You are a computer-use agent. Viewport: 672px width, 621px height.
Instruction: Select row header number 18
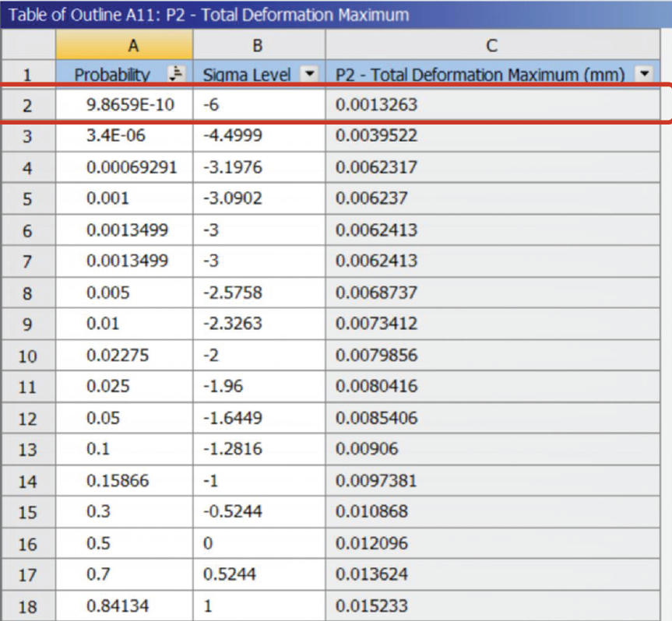(x=28, y=605)
